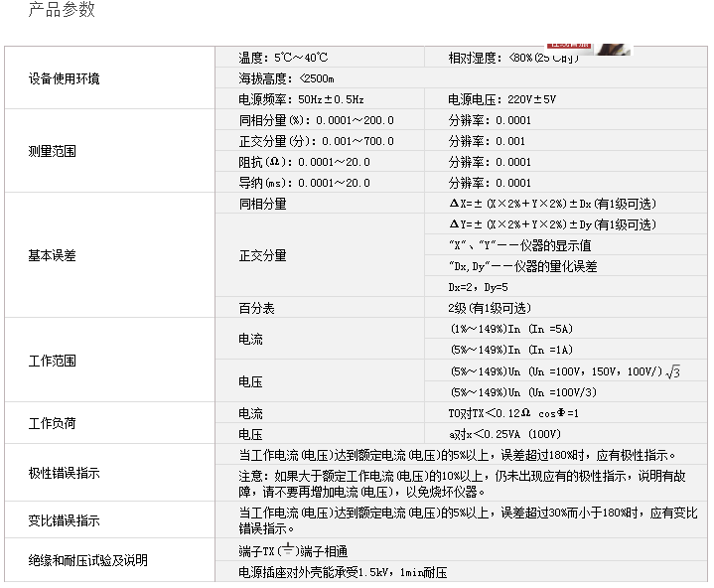Click the 电源插座对外壳能承受1.5kV text
Screen dimensions: 714x588
click(x=343, y=572)
